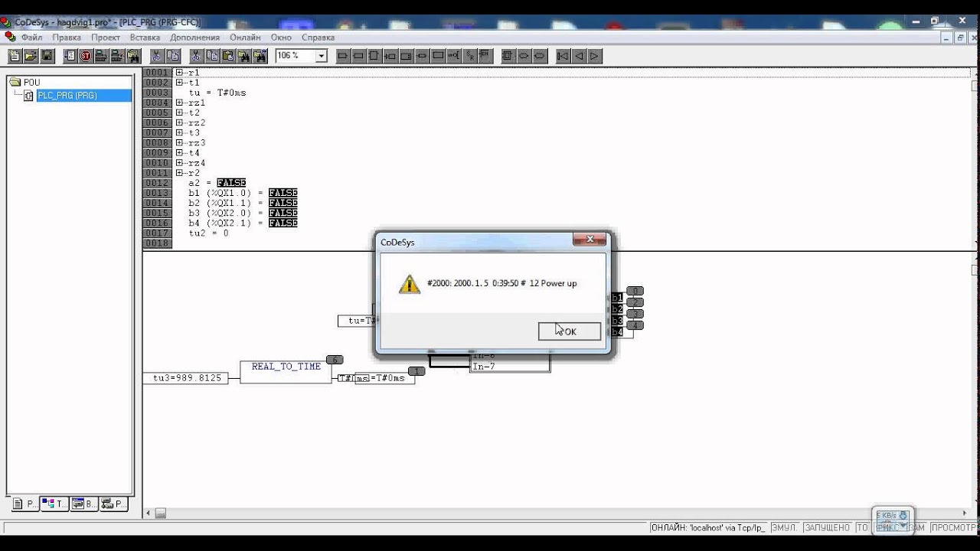This screenshot has height=551, width=980.
Task: Open the 106 % zoom dropdown
Action: coord(322,56)
